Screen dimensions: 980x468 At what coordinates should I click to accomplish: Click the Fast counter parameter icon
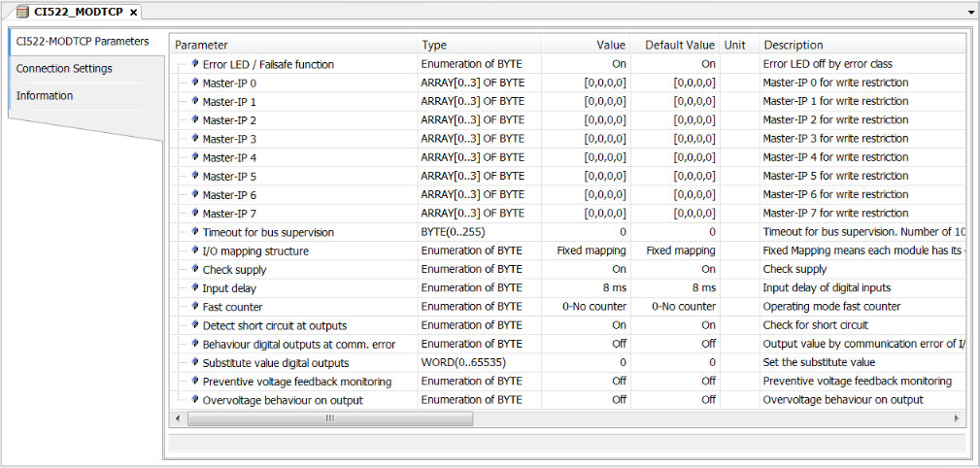tap(194, 307)
